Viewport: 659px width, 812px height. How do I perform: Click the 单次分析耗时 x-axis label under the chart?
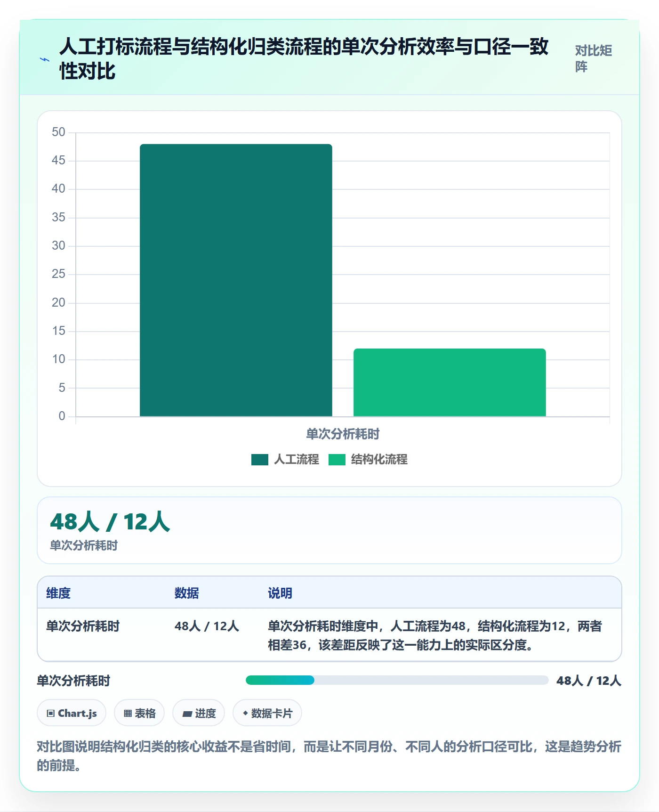343,434
